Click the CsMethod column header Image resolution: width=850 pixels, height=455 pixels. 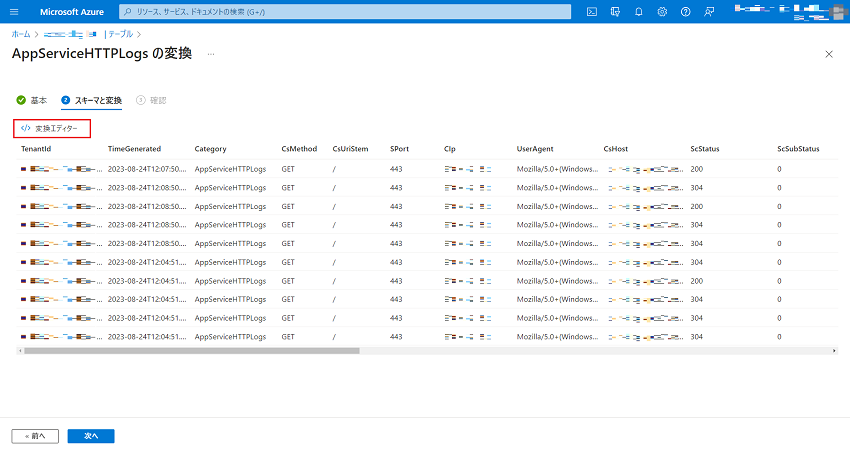299,149
